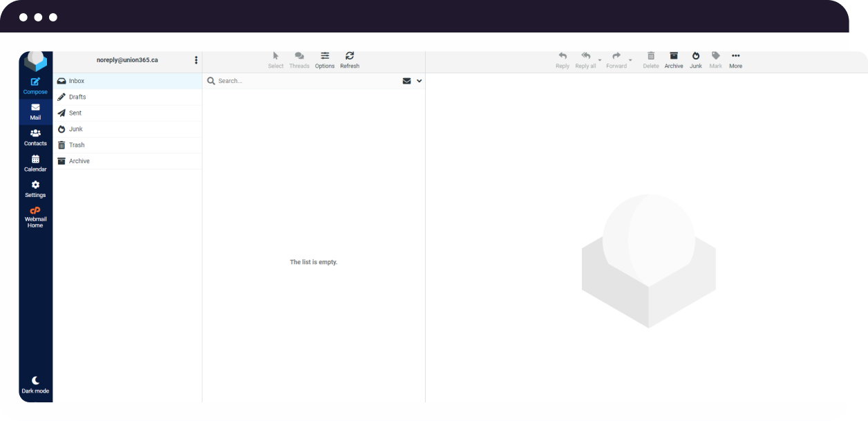This screenshot has width=868, height=421.
Task: Click the Mark tag button
Action: (x=716, y=60)
